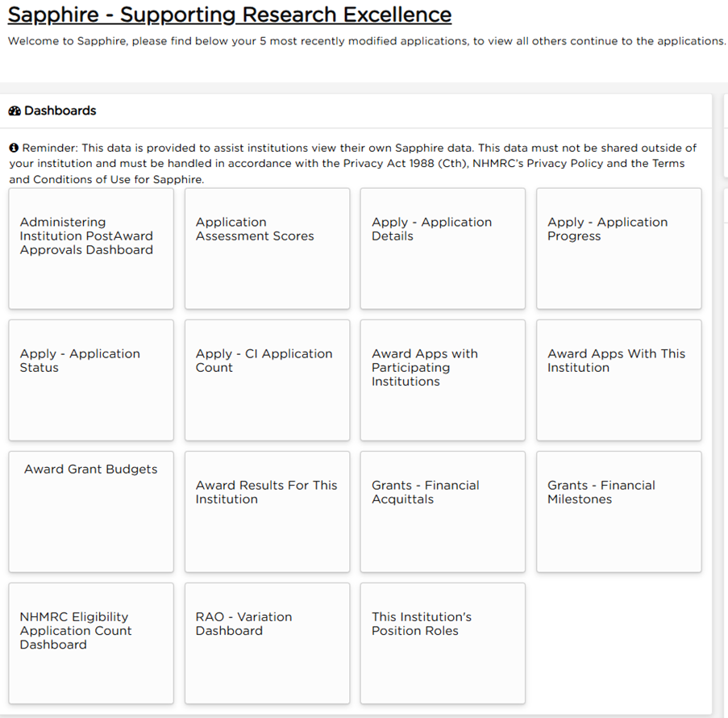Image resolution: width=728 pixels, height=718 pixels.
Task: View Award Apps with Participating Institutions
Action: (443, 379)
